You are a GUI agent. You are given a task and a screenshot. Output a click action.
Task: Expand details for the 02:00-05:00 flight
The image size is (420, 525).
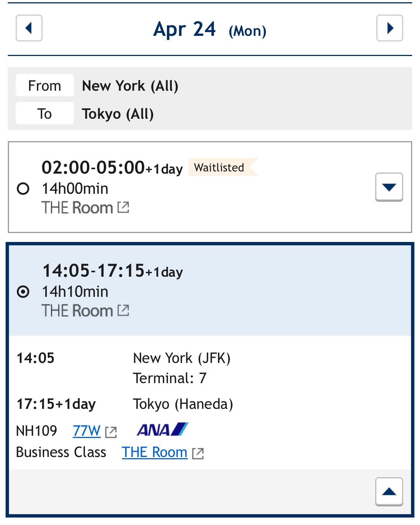[389, 187]
